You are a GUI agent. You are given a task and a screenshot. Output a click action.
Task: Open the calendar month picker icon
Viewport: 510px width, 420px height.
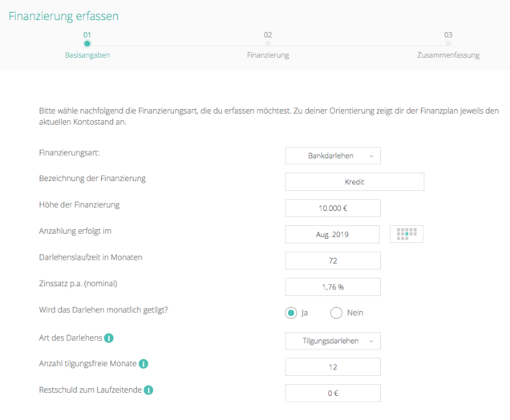tap(407, 234)
